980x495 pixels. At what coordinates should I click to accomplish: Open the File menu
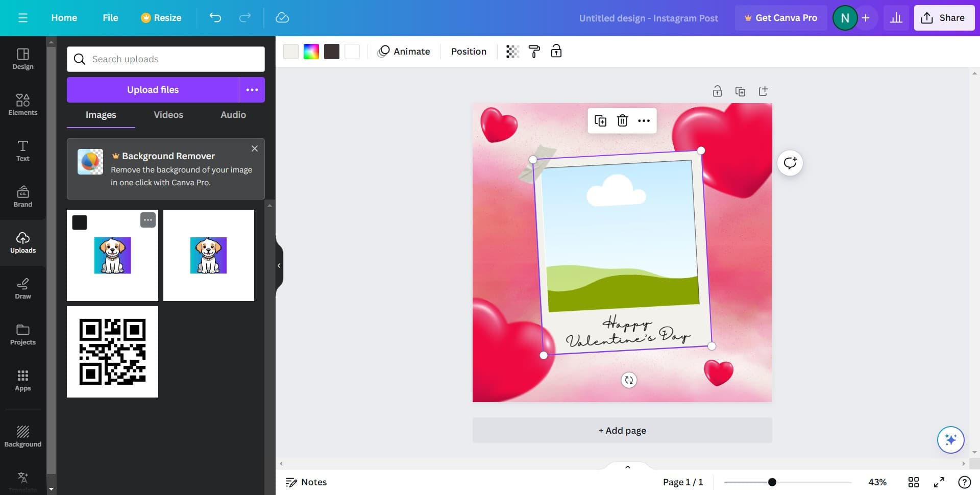tap(110, 17)
